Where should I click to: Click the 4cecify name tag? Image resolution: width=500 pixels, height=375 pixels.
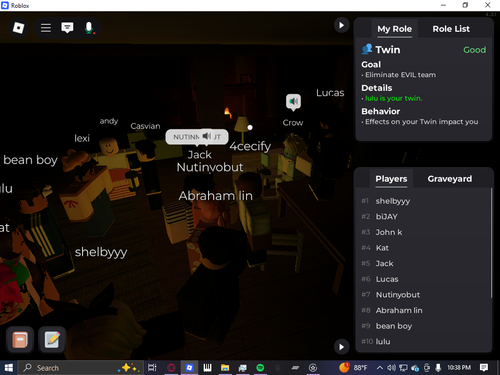click(x=250, y=146)
